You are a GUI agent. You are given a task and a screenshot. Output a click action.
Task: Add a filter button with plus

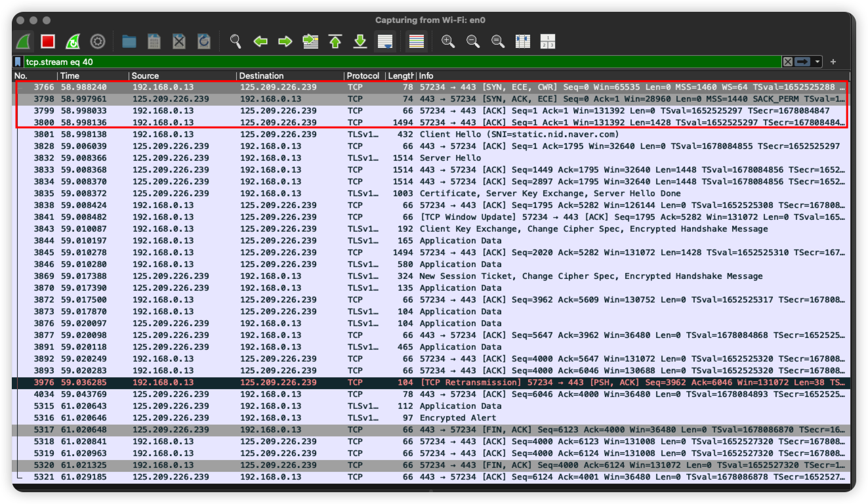(833, 62)
